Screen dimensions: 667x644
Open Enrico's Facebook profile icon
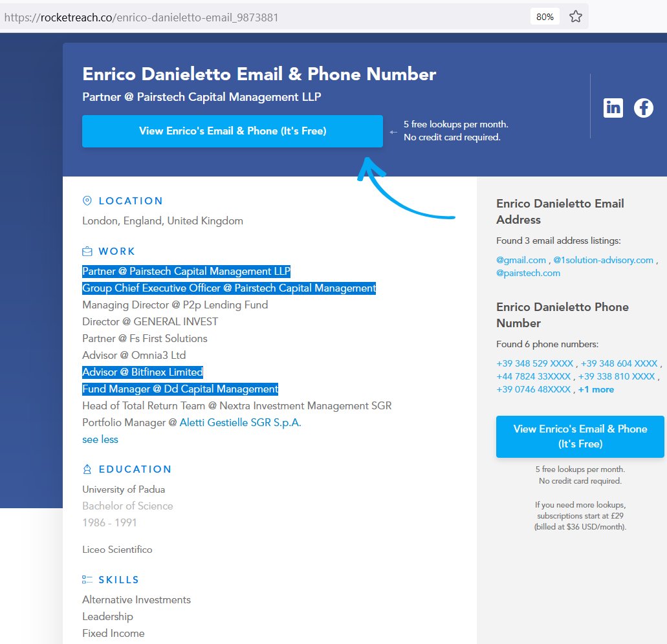[x=644, y=108]
